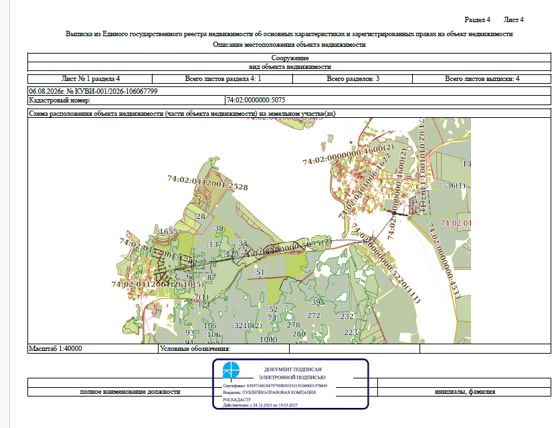This screenshot has width=560, height=428.
Task: Click the Rosreestr logo in signature stamp
Action: point(231,371)
